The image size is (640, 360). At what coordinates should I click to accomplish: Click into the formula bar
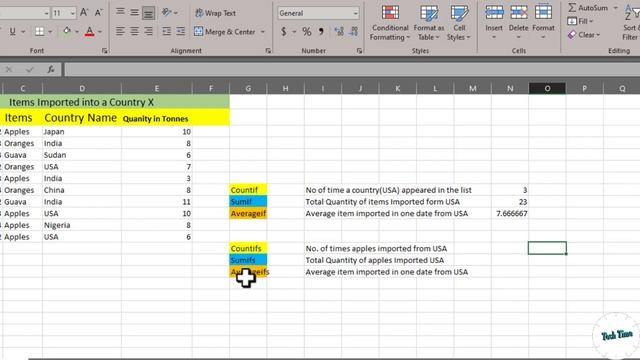(352, 69)
